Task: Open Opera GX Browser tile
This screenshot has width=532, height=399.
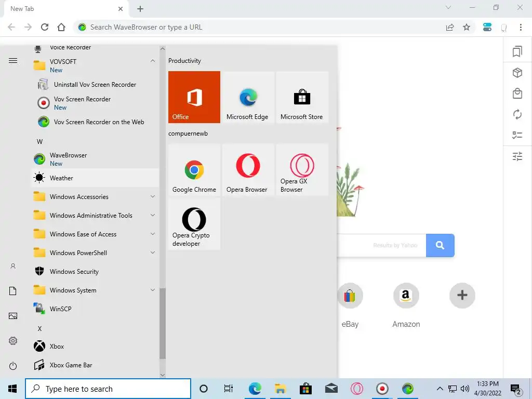Action: coord(302,170)
